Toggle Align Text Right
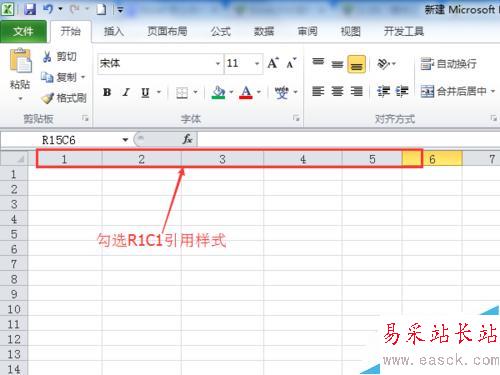Image resolution: width=500 pixels, height=375 pixels. [x=356, y=91]
